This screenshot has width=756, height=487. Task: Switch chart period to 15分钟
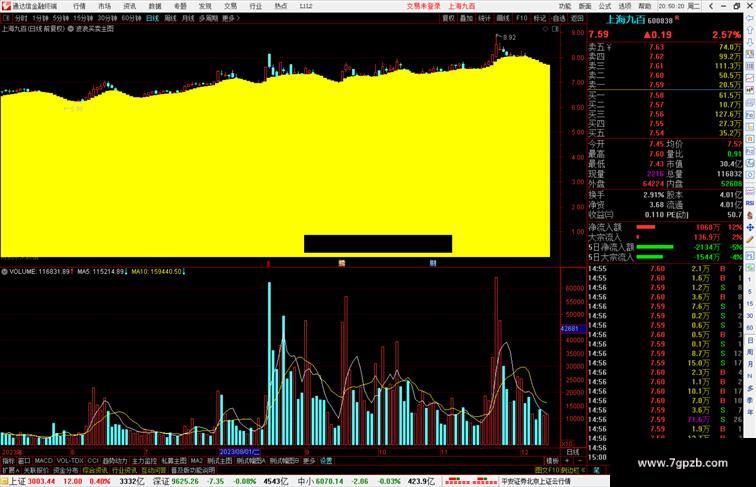tap(83, 18)
